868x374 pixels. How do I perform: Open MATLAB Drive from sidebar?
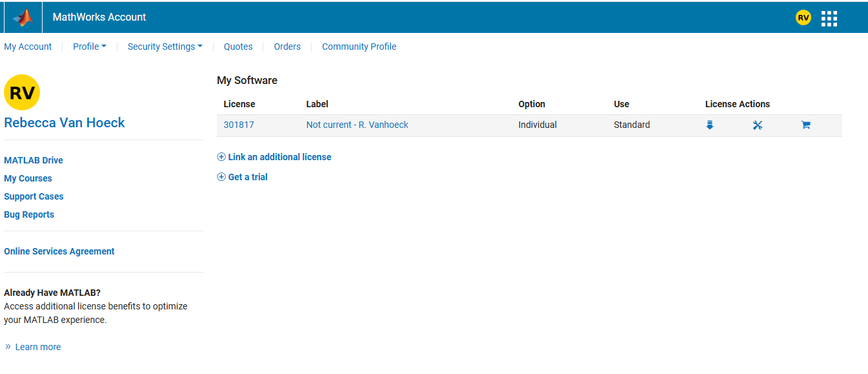(34, 160)
